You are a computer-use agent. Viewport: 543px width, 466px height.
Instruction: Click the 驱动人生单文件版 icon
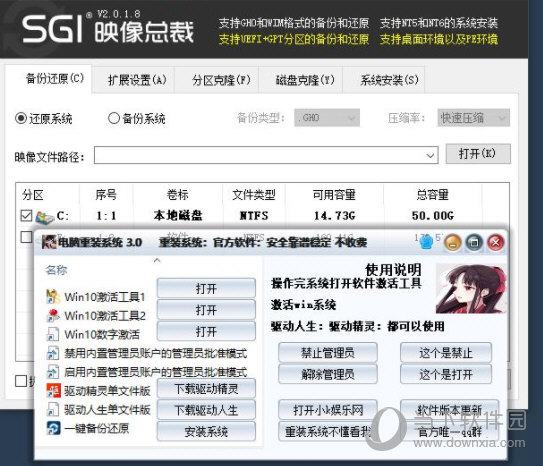[x=53, y=409]
